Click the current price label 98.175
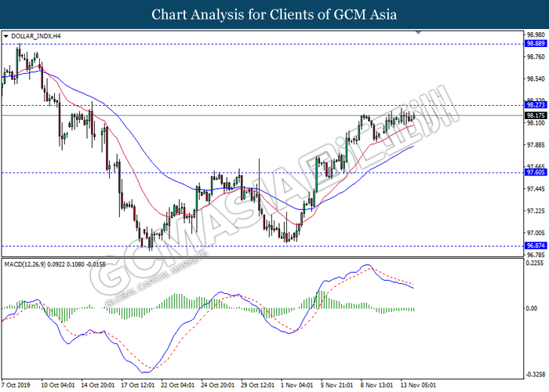Screen dimensions: 549x392 [x=536, y=115]
